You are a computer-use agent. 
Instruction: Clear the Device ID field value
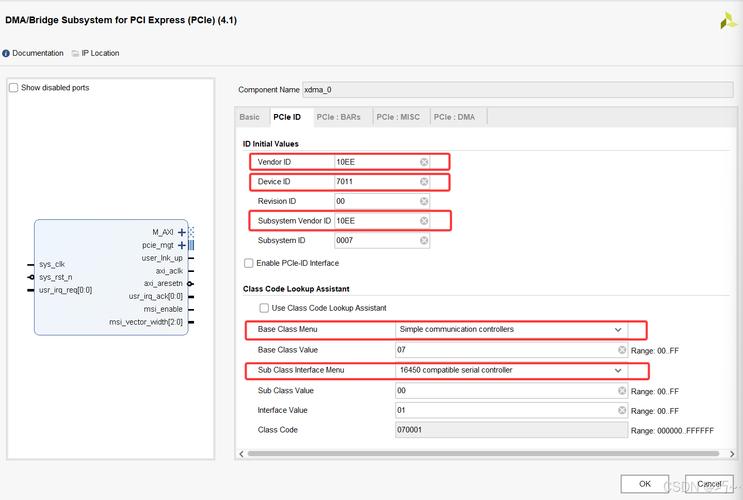[x=424, y=182]
